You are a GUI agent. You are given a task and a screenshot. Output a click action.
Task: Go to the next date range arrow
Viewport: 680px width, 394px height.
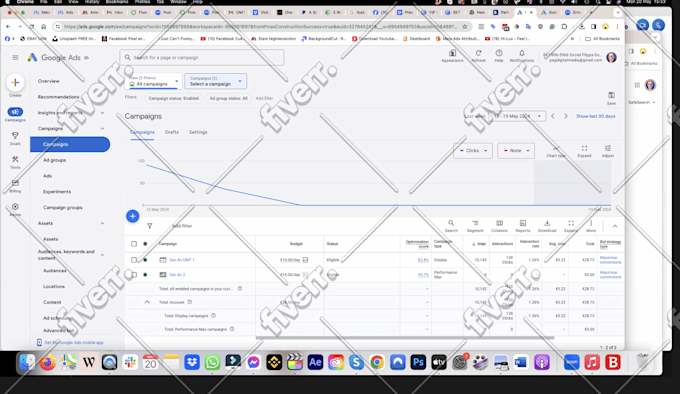tap(566, 116)
